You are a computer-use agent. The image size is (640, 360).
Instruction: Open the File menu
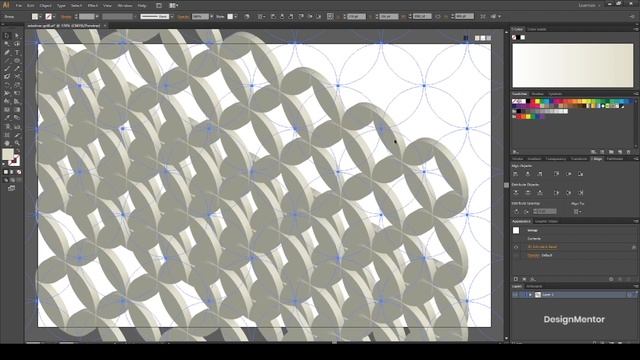(x=19, y=6)
